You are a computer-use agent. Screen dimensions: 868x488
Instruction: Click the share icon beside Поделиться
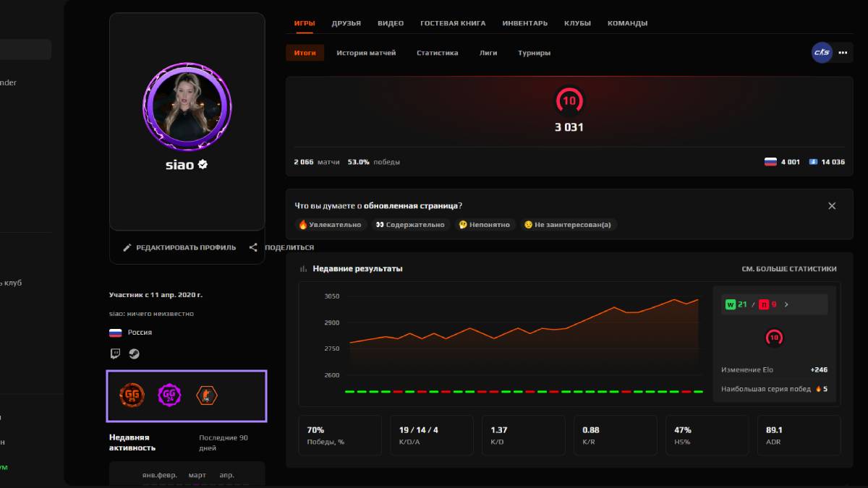253,247
